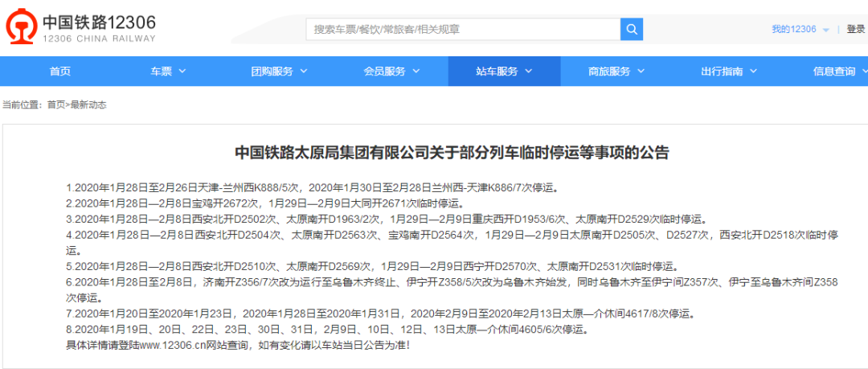
Task: Click the blue search magnifier button
Action: (x=632, y=29)
